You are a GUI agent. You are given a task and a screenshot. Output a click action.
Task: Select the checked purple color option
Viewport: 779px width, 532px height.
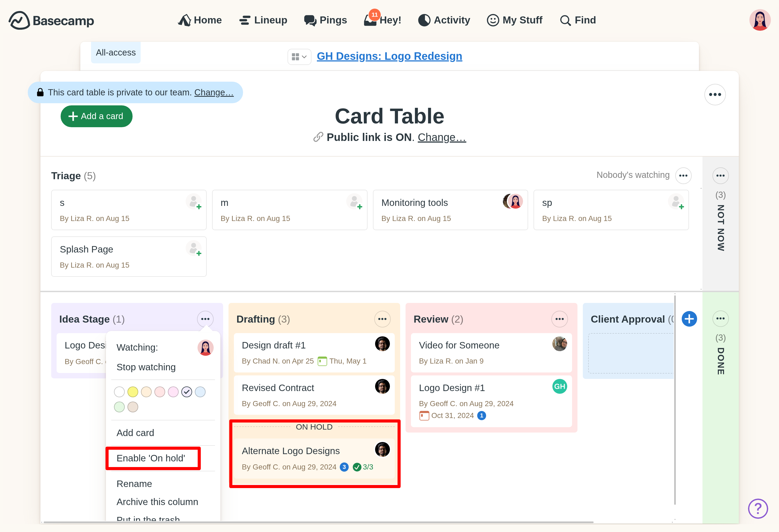187,392
